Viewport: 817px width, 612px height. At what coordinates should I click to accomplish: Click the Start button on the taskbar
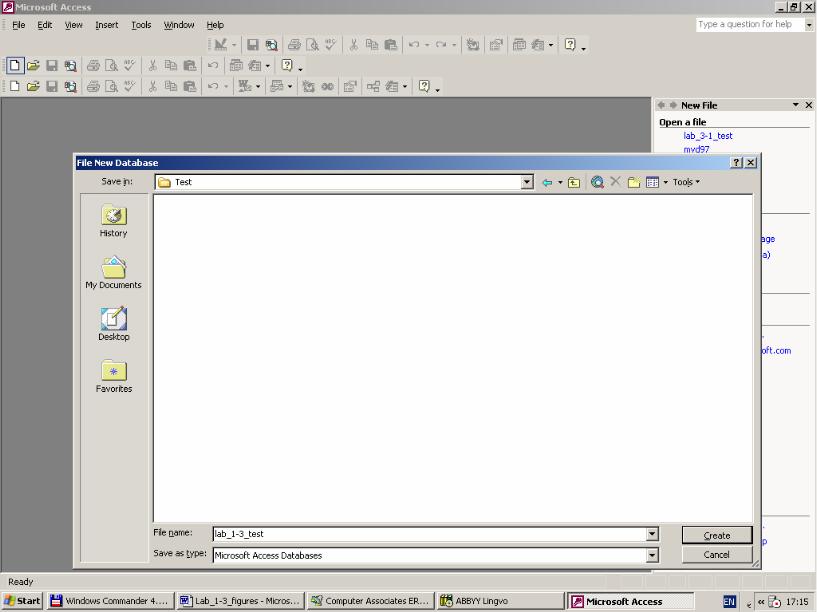click(22, 601)
